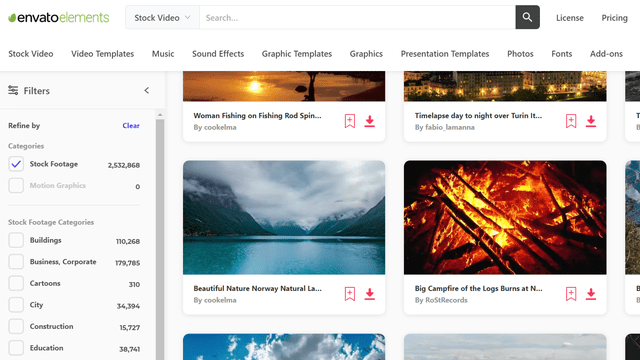Viewport: 640px width, 360px height.
Task: Bookmark the Big Campfire video
Action: pos(571,294)
